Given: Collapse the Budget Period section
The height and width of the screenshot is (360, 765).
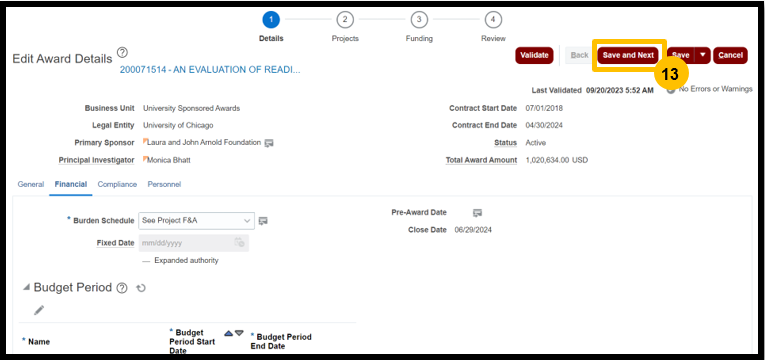Looking at the screenshot, I should pyautogui.click(x=26, y=288).
